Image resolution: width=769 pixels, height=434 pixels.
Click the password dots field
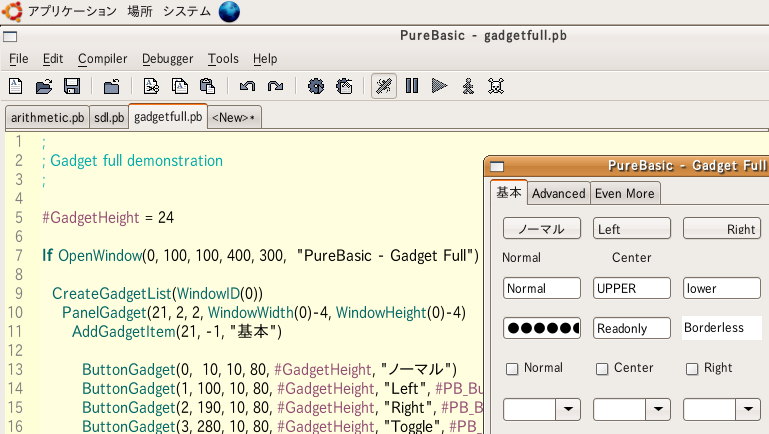point(542,328)
